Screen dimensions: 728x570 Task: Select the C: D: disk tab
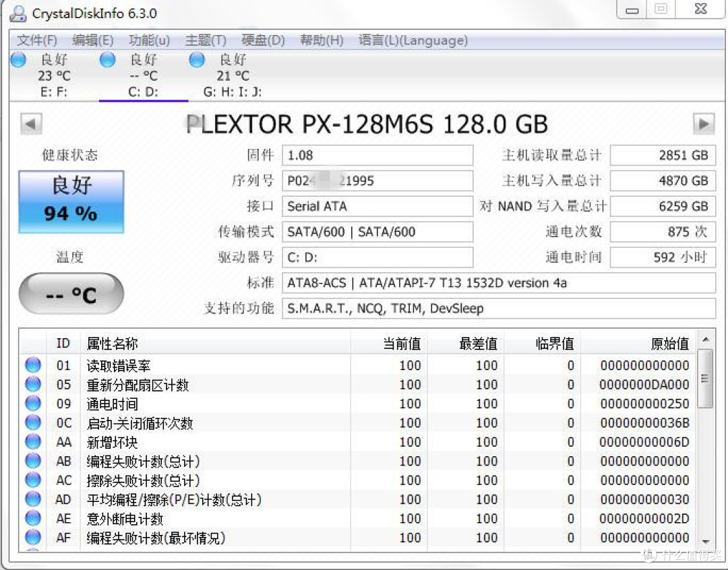(x=143, y=75)
